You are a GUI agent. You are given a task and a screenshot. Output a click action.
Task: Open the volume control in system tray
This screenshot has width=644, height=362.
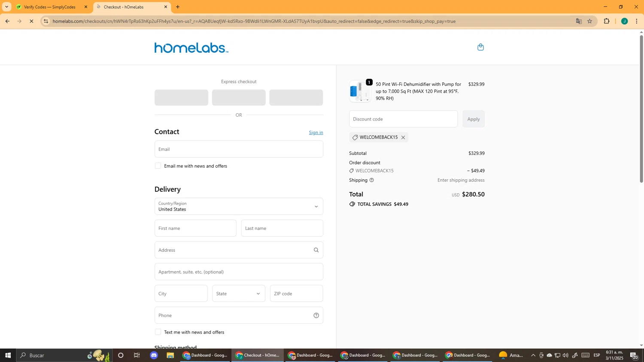[x=565, y=355]
